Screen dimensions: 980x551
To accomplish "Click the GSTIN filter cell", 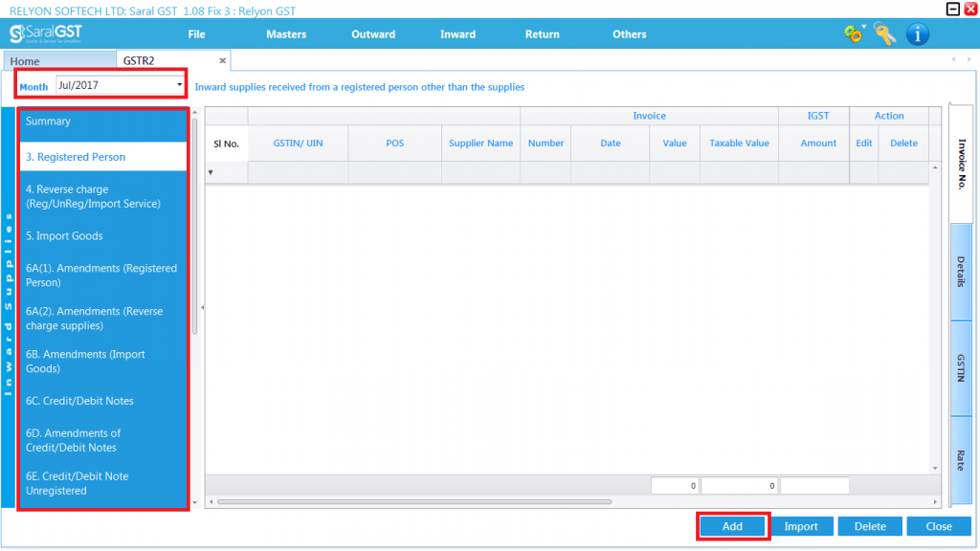I will [x=299, y=172].
